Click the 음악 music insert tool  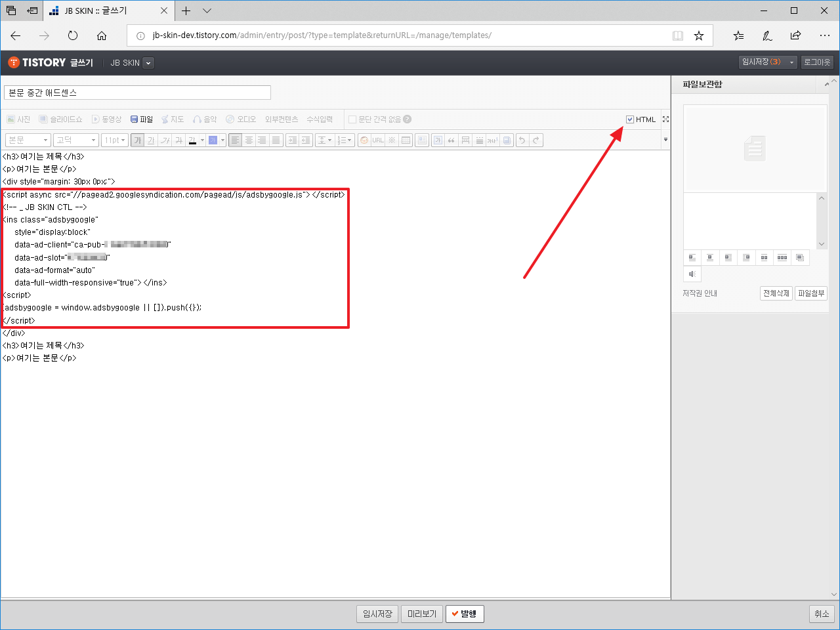tap(205, 119)
